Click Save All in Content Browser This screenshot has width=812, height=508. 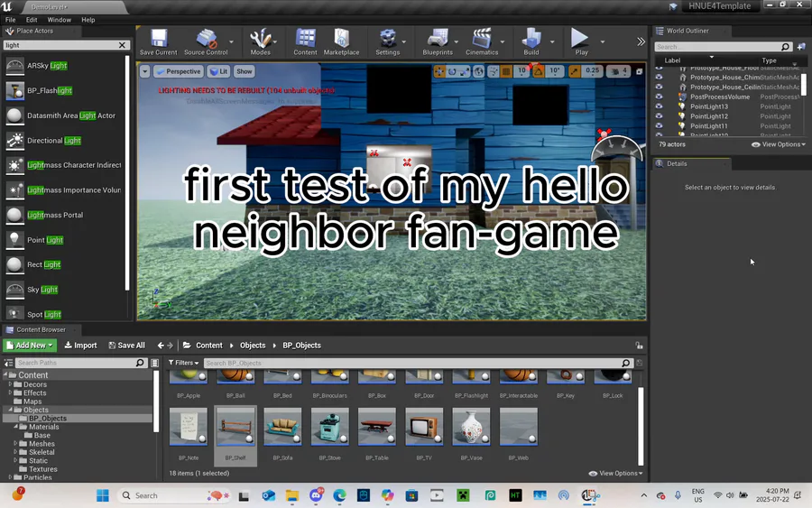[x=127, y=346]
